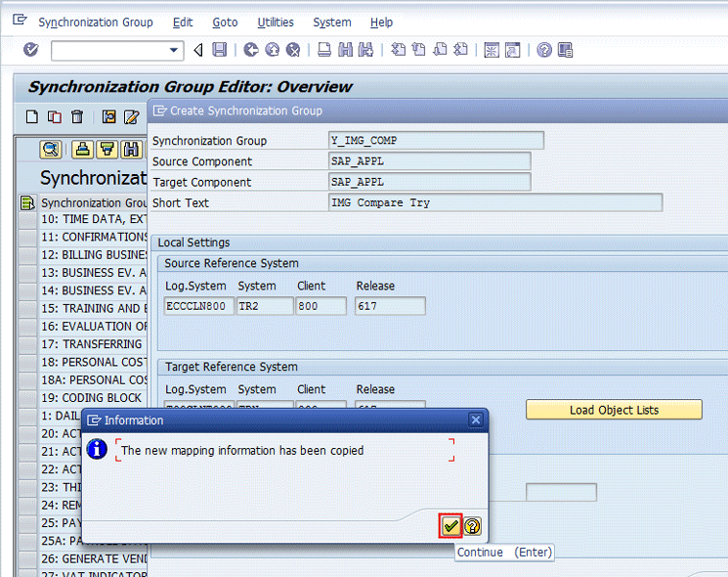Click the green checkmark Continue button
The height and width of the screenshot is (577, 728).
tap(450, 526)
